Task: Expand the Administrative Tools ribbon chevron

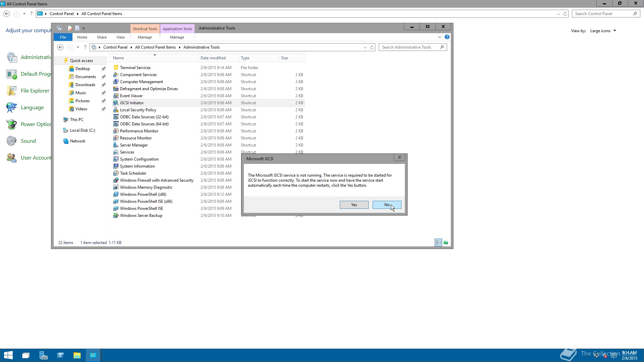Action: pos(439,37)
